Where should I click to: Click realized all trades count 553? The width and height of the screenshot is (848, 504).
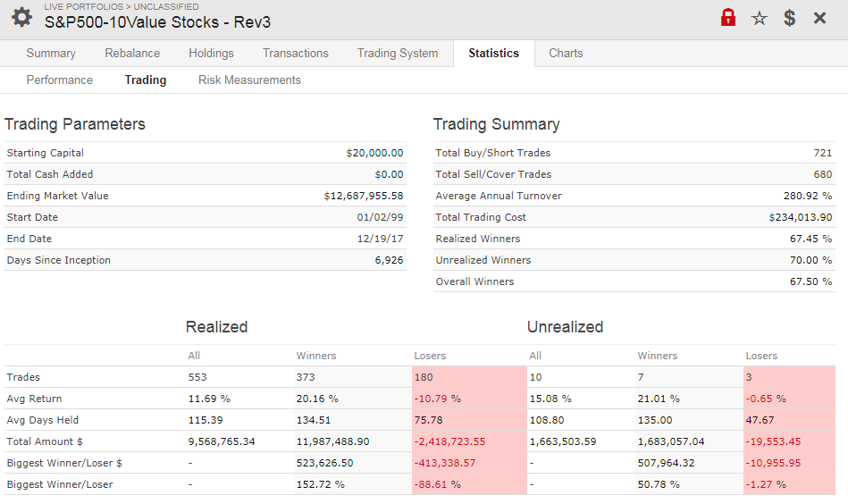pyautogui.click(x=197, y=377)
